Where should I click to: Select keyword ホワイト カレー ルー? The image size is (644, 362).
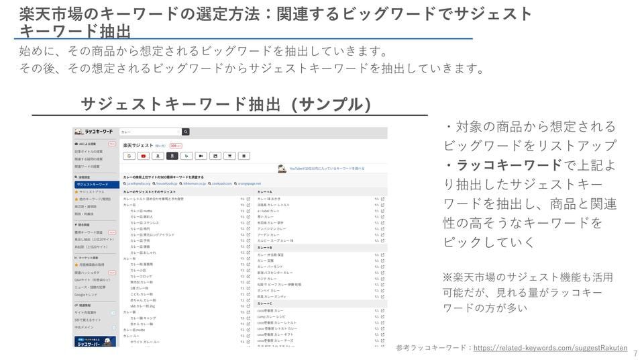click(x=145, y=342)
